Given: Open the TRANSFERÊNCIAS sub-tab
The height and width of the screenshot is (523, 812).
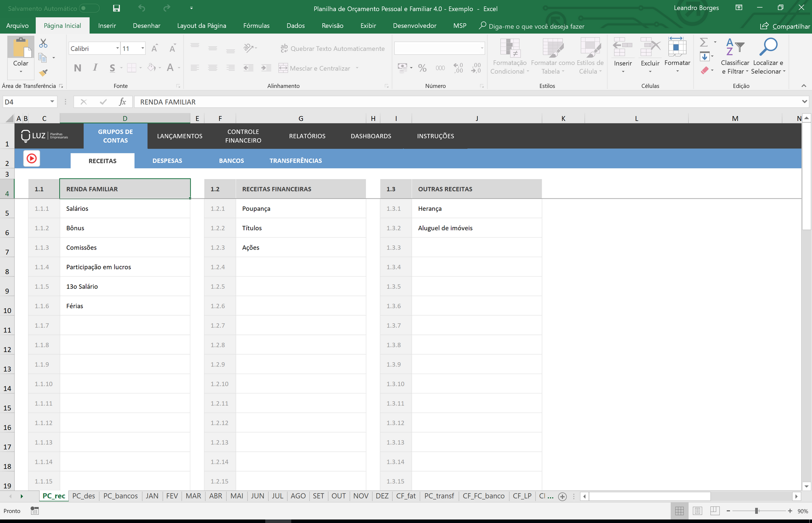Looking at the screenshot, I should click(x=296, y=161).
